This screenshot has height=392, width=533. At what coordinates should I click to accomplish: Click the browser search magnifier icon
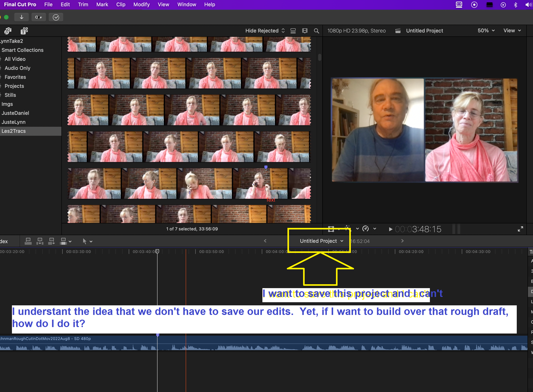(316, 31)
